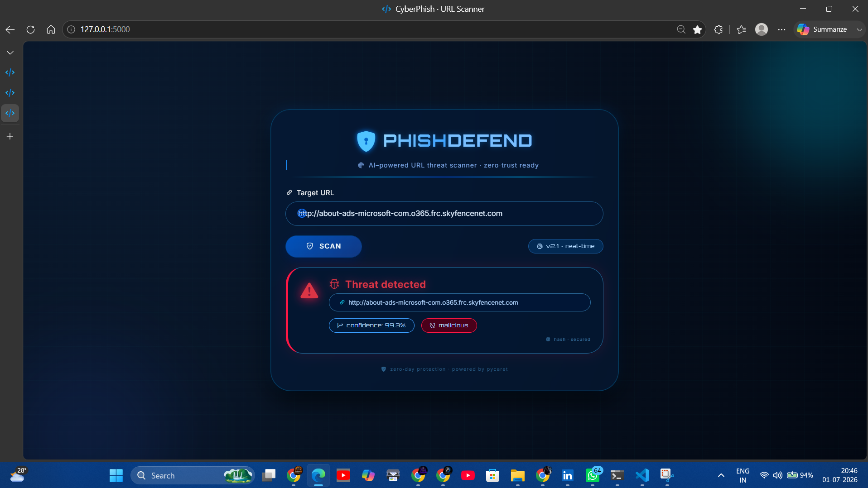Open the Terminal taskbar icon

coord(617,475)
